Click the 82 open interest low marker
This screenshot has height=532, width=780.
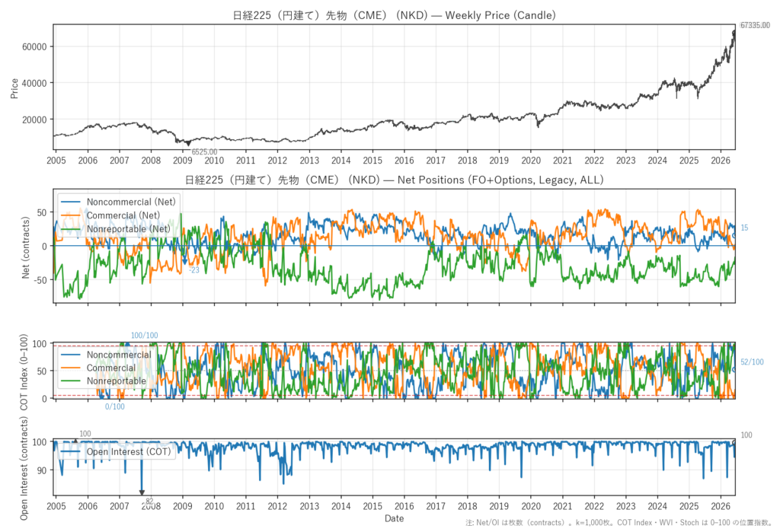(149, 501)
